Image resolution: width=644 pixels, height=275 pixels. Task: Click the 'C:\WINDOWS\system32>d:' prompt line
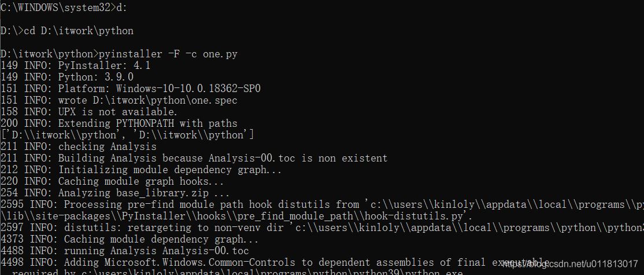tap(61, 7)
